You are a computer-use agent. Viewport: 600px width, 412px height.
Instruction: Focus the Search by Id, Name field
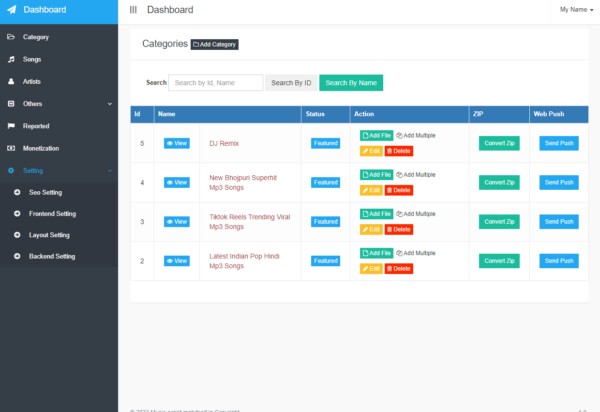[x=215, y=83]
